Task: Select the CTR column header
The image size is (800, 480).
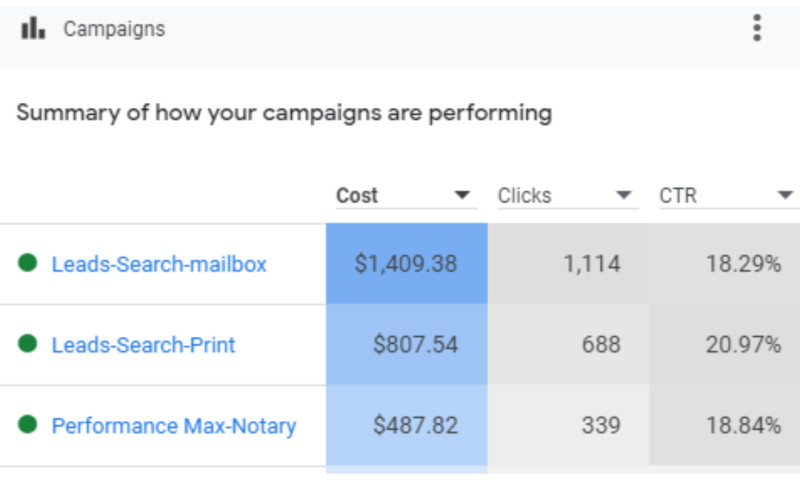Action: pyautogui.click(x=678, y=196)
